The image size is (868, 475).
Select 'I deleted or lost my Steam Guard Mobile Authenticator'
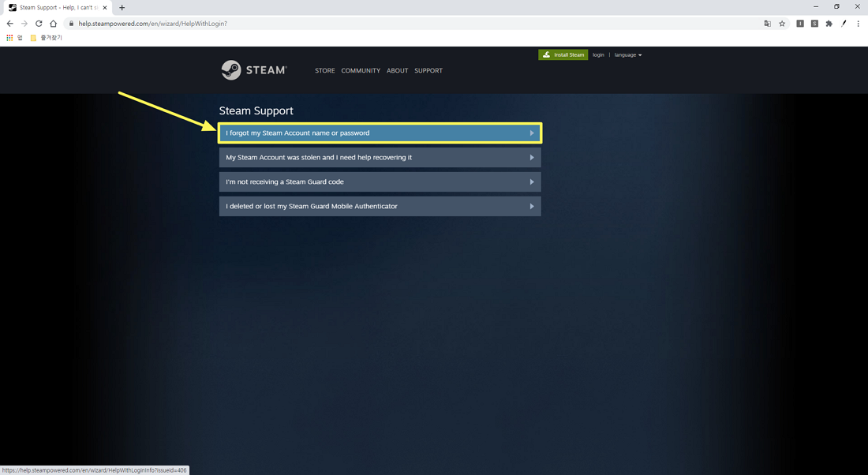tap(380, 206)
